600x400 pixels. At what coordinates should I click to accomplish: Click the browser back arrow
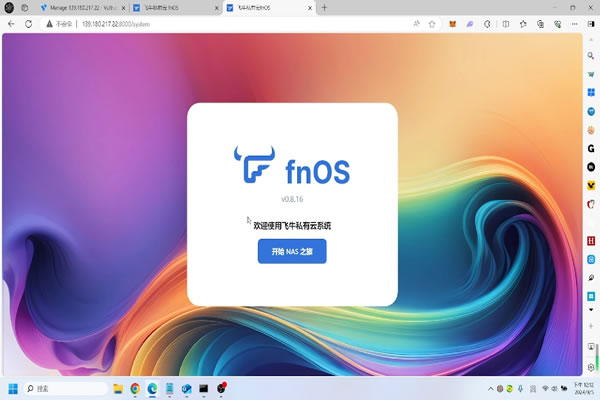[12, 23]
